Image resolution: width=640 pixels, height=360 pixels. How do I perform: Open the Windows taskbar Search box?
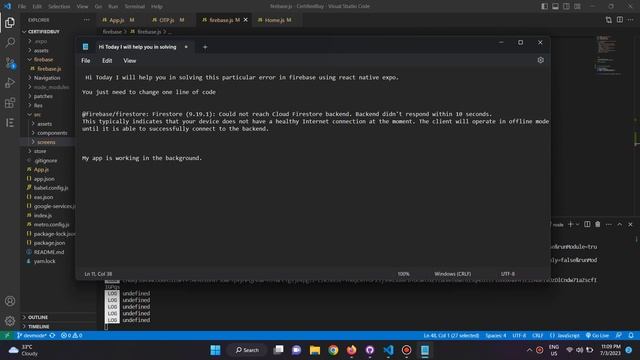pos(247,350)
